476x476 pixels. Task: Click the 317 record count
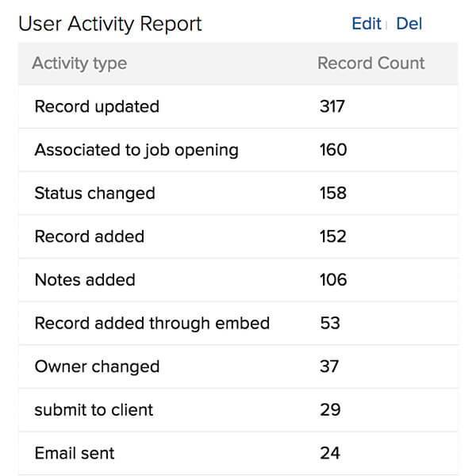[x=332, y=106]
